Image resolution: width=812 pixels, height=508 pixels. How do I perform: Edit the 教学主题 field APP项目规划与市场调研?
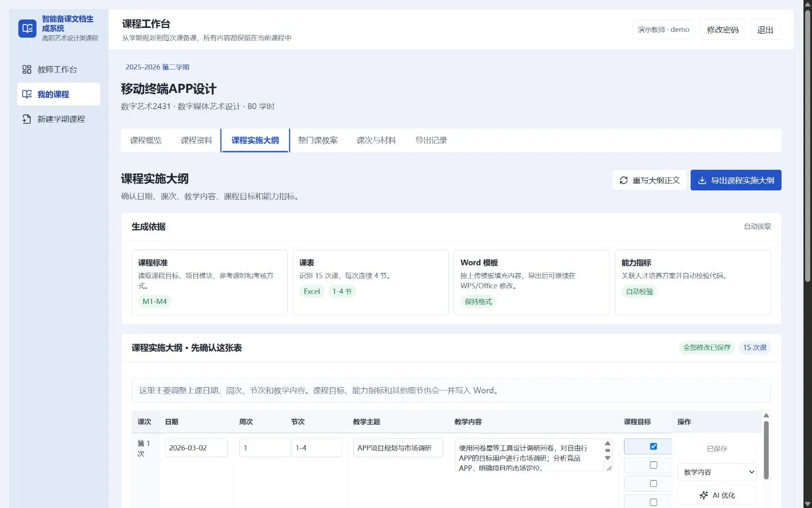tap(398, 448)
